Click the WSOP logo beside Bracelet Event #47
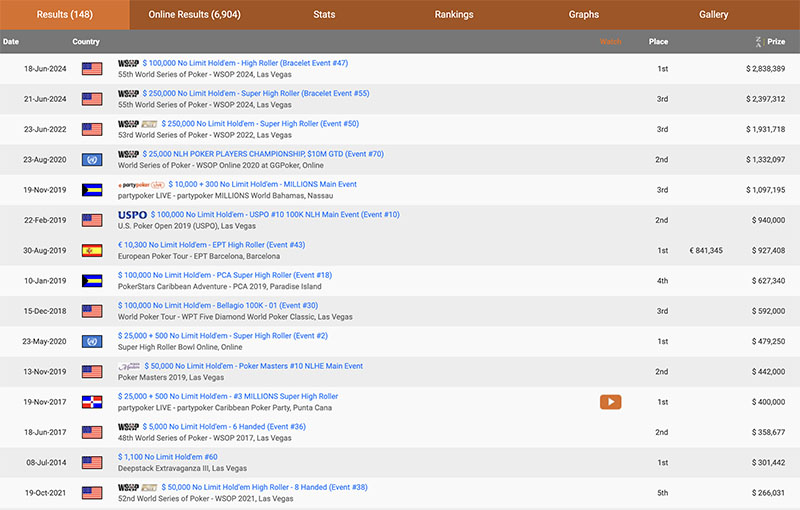The width and height of the screenshot is (800, 510). pyautogui.click(x=128, y=63)
